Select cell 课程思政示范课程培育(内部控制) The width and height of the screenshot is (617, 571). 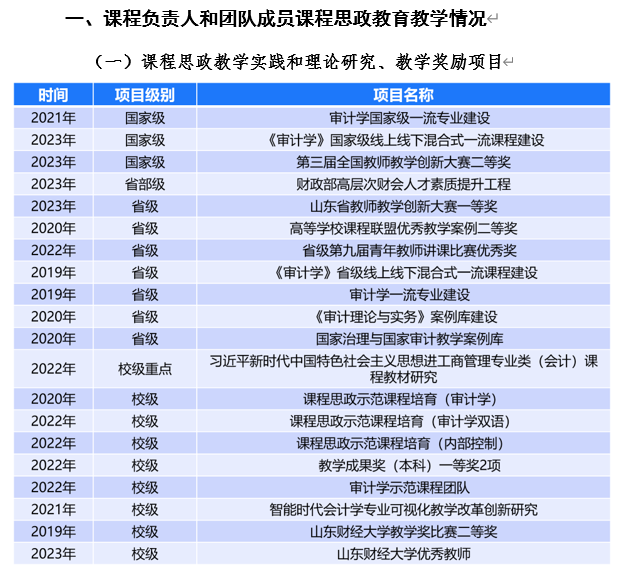coord(403,443)
